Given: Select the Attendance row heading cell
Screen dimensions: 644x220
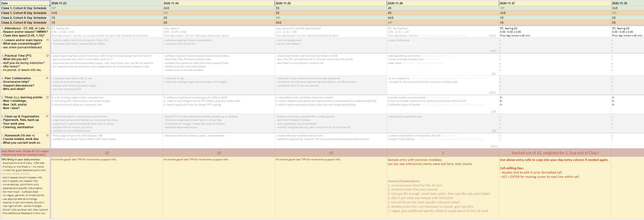Looking at the screenshot, I should coord(25,32).
